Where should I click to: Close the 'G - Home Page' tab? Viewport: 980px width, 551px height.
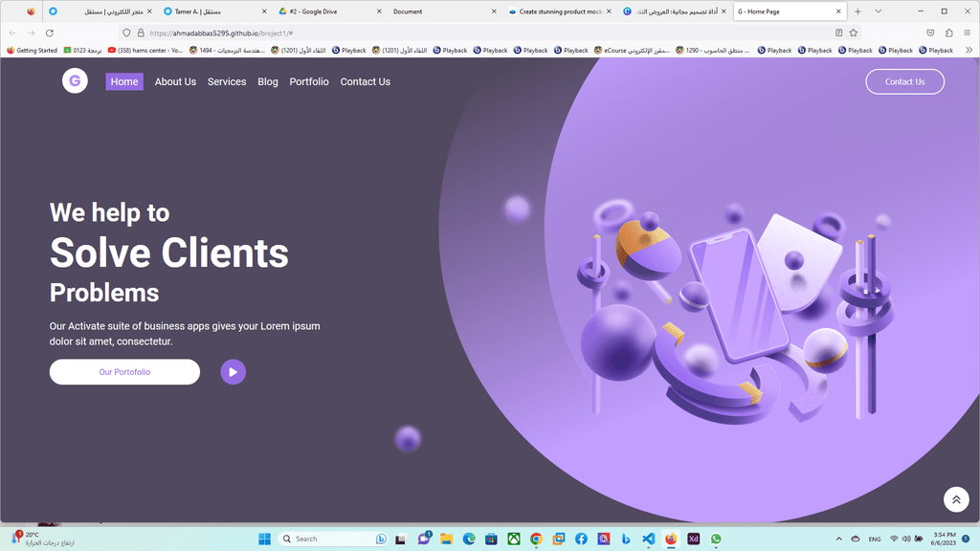838,11
